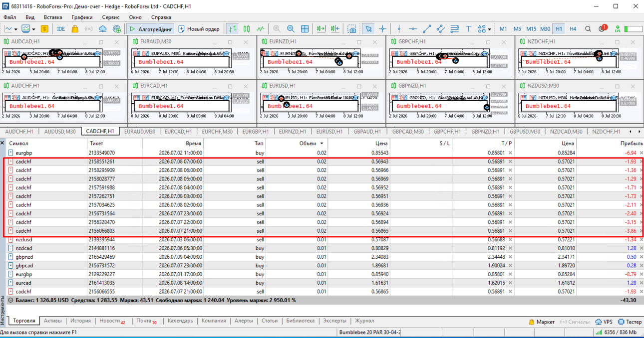Draw a vertical line on chart

click(x=398, y=29)
